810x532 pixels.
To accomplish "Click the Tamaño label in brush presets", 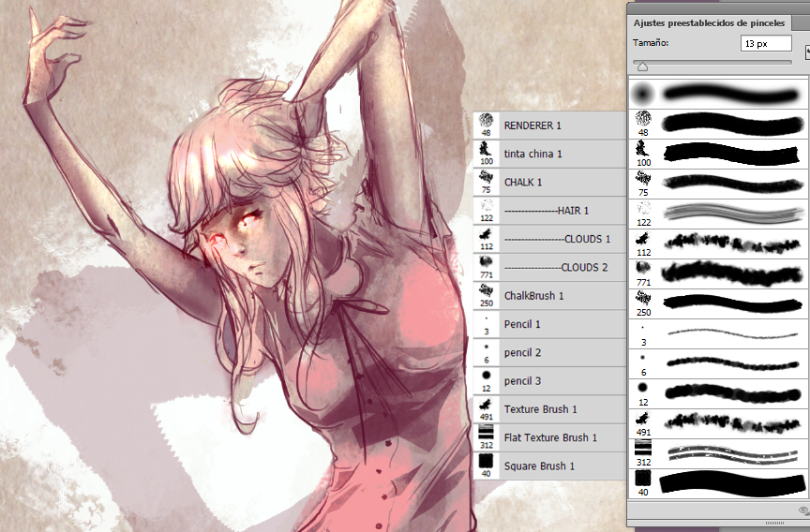I will [x=651, y=43].
